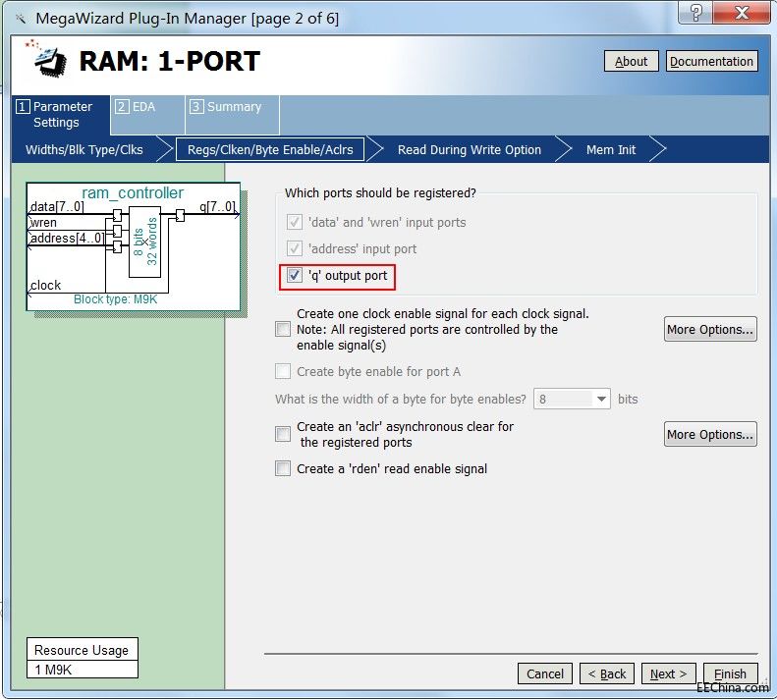The image size is (777, 700).
Task: Toggle the 'q' output port checkbox
Action: pos(295,275)
